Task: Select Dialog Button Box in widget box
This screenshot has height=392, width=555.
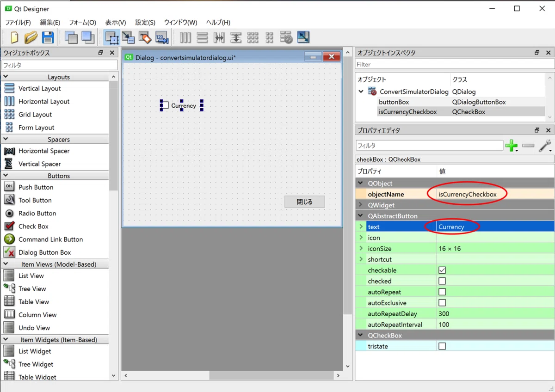Action: pyautogui.click(x=45, y=252)
